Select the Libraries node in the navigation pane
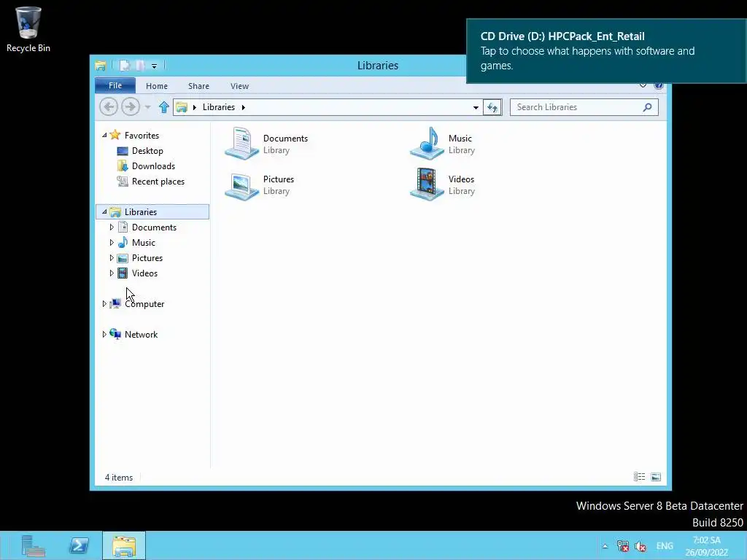 tap(152, 212)
